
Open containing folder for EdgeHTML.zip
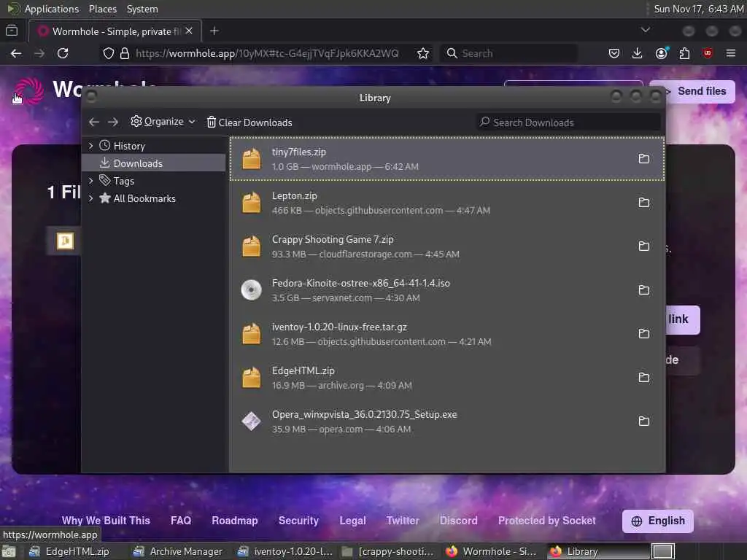click(x=643, y=378)
